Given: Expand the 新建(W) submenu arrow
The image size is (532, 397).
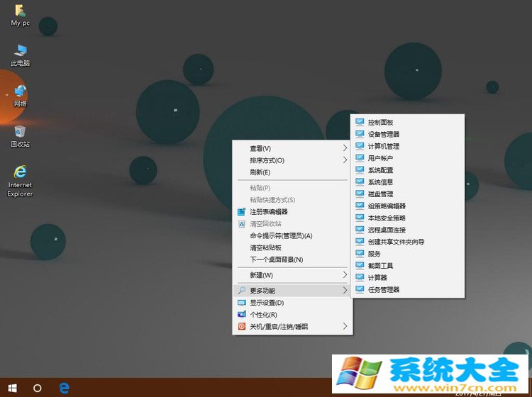Looking at the screenshot, I should pyautogui.click(x=345, y=274).
